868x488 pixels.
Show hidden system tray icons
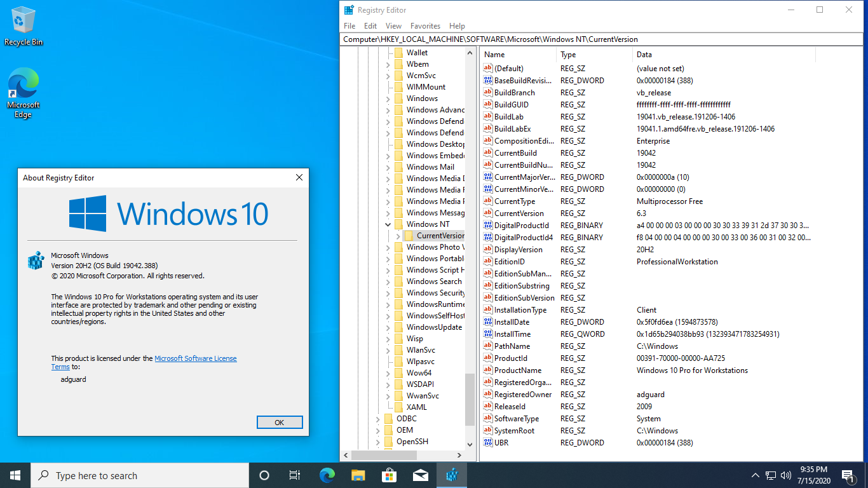756,475
